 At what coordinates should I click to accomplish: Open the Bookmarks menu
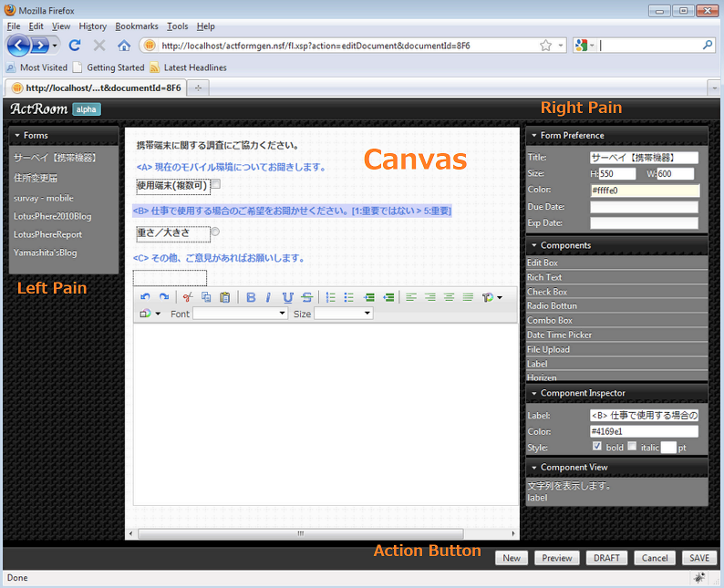pos(137,26)
